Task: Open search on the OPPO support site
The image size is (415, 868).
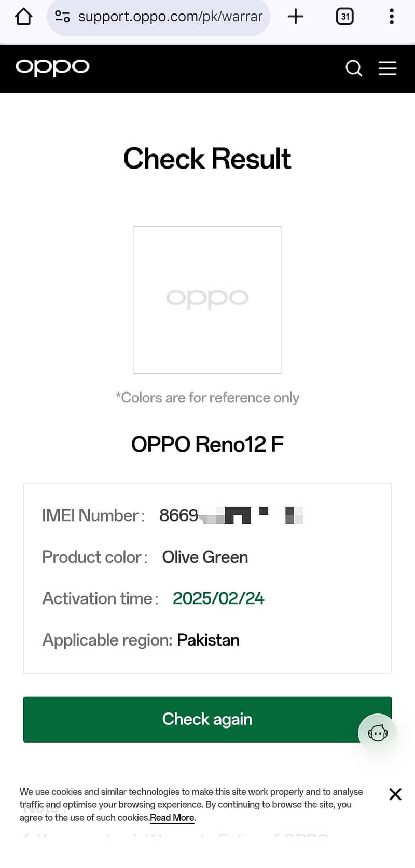Action: [354, 68]
